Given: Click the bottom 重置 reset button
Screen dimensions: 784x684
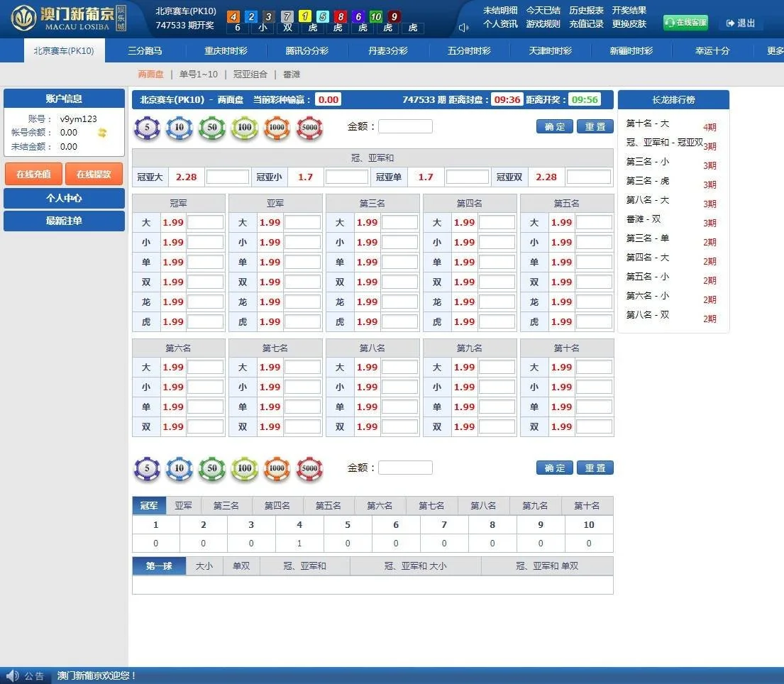Looking at the screenshot, I should 595,468.
